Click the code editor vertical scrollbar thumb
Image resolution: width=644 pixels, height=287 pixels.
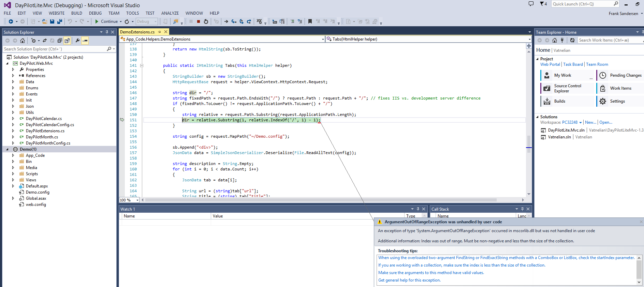coord(529,144)
